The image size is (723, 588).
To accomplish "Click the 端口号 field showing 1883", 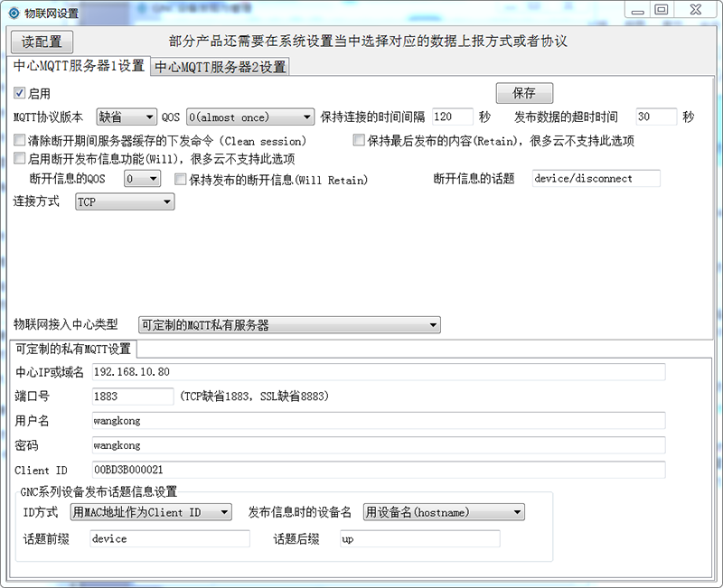I will click(x=132, y=397).
